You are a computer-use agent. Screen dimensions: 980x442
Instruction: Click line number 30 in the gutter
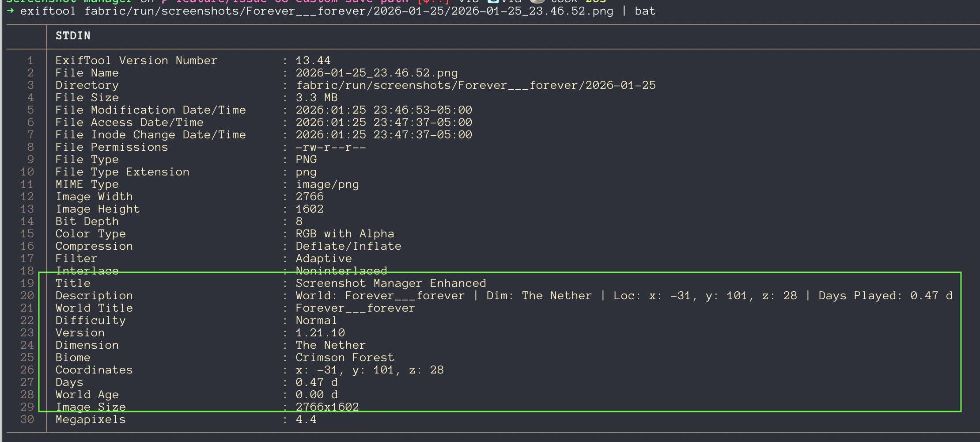coord(27,419)
